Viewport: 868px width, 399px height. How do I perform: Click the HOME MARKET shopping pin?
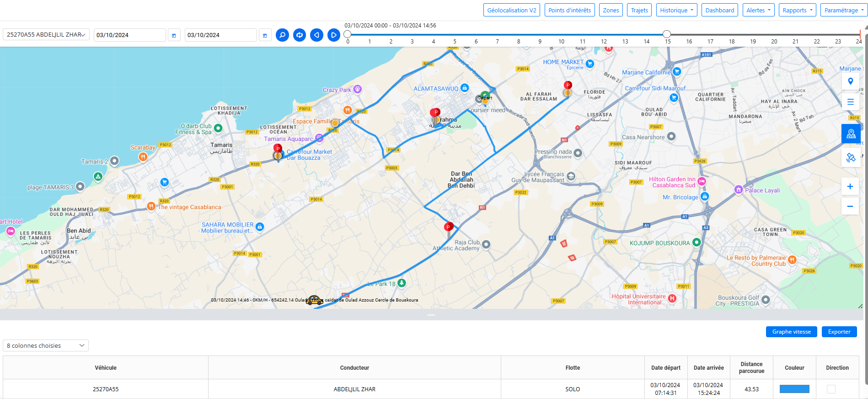[x=590, y=64]
